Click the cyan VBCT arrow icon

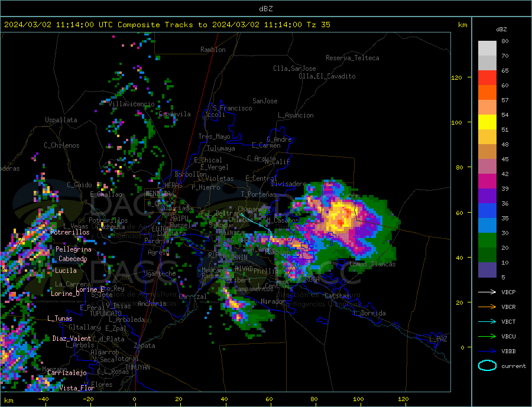pos(487,321)
